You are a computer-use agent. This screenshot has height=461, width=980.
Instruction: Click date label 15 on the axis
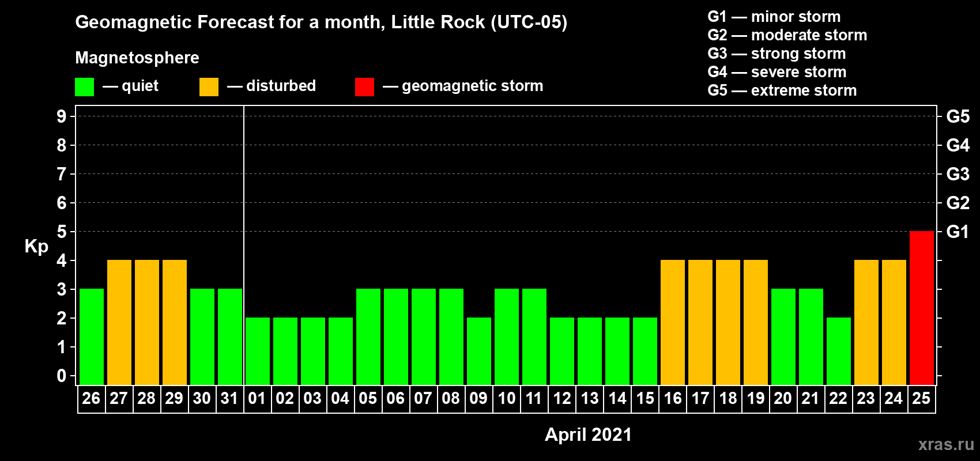(644, 399)
